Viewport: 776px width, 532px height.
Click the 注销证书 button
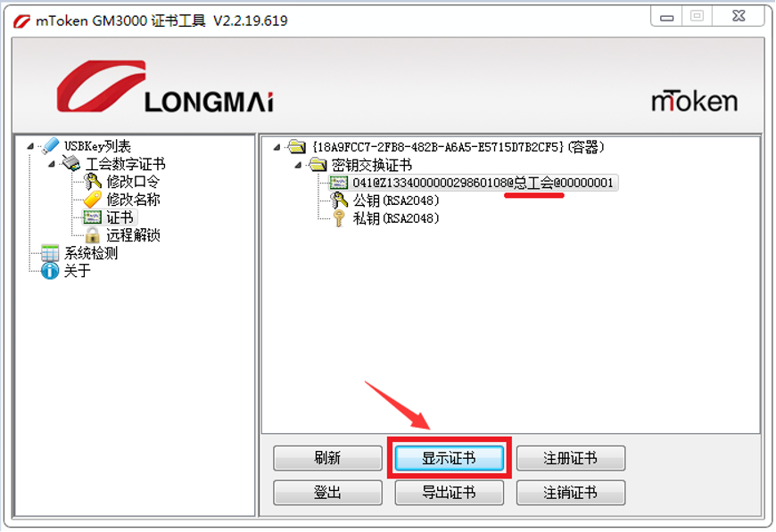coord(571,493)
